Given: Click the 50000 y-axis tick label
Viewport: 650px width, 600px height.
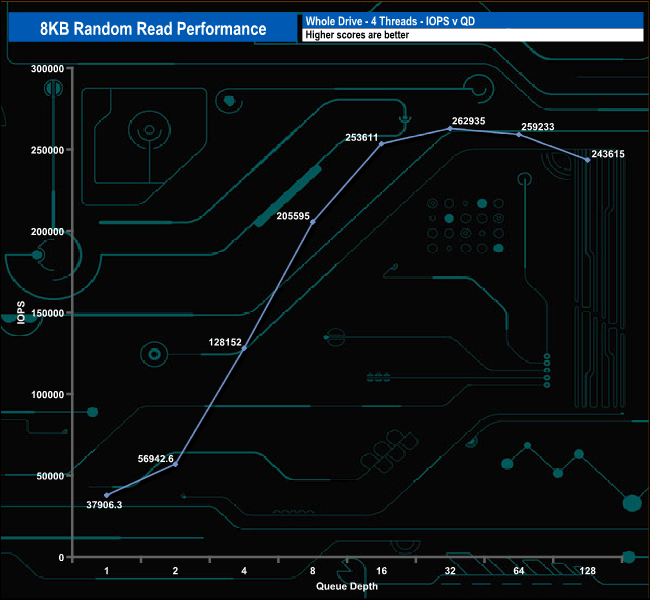Looking at the screenshot, I should (x=51, y=476).
